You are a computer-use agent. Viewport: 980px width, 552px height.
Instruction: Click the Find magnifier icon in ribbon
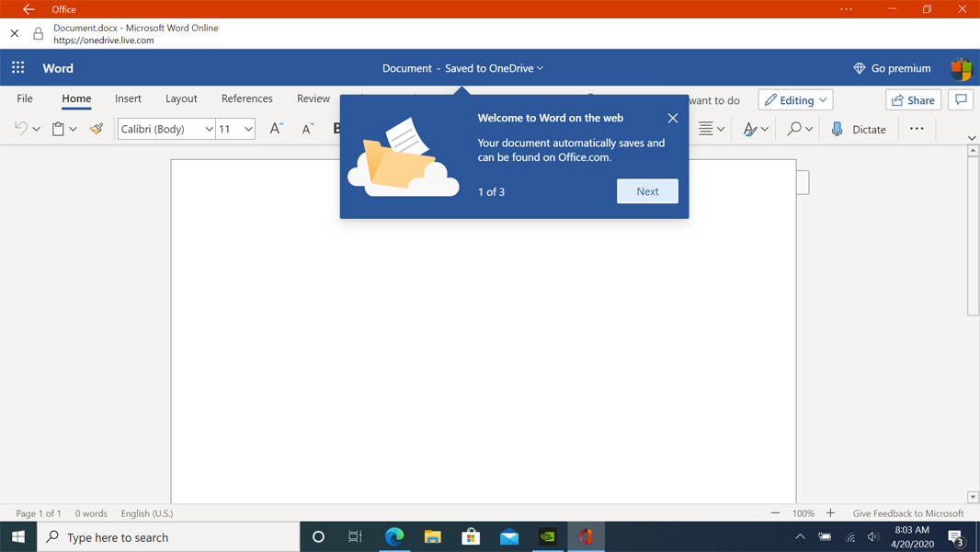click(x=793, y=130)
